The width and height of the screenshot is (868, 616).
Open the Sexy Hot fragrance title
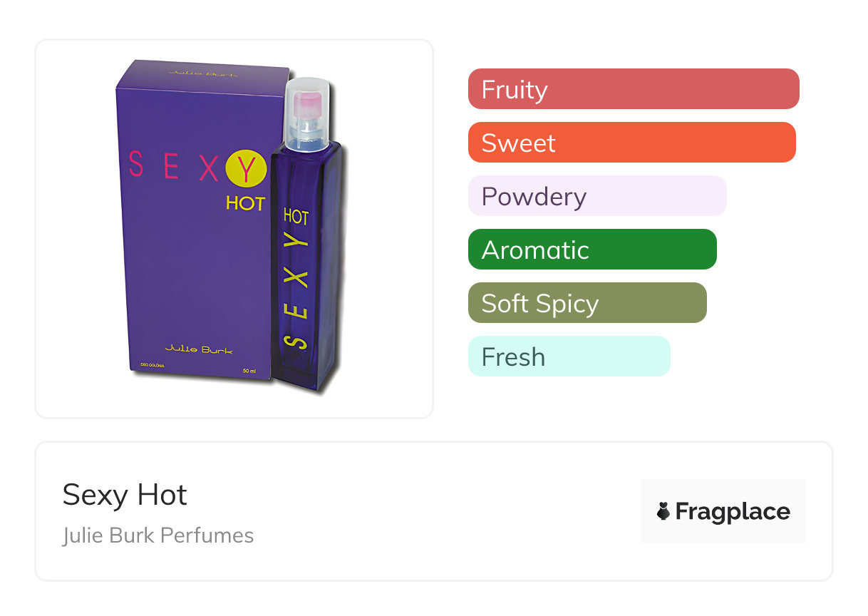(x=125, y=495)
